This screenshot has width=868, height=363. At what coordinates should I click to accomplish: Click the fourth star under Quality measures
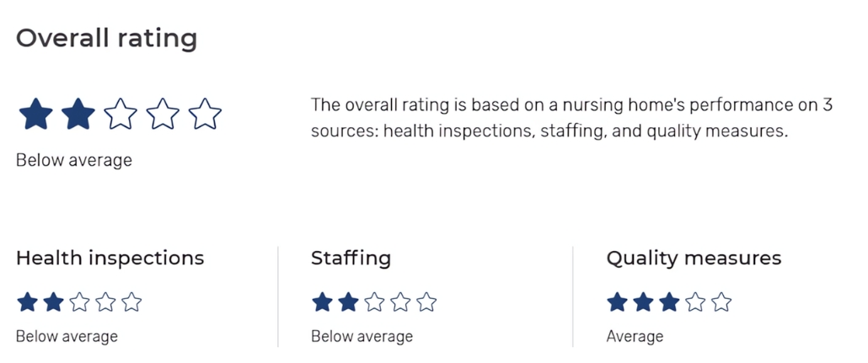[695, 302]
